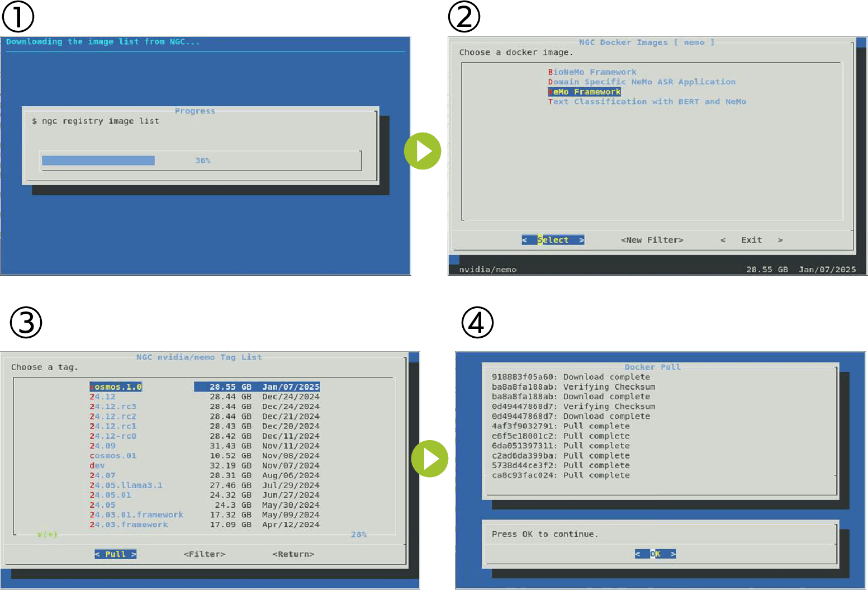The image size is (868, 590).
Task: Click the 31.43 GB size value
Action: point(230,446)
